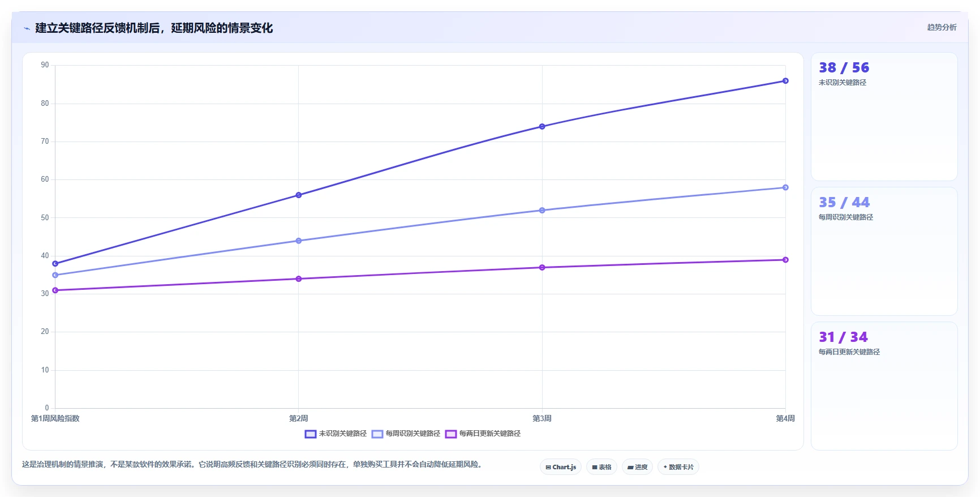Click the 未识别关键路径 data point at 第2周
The image size is (980, 497).
[x=299, y=195]
